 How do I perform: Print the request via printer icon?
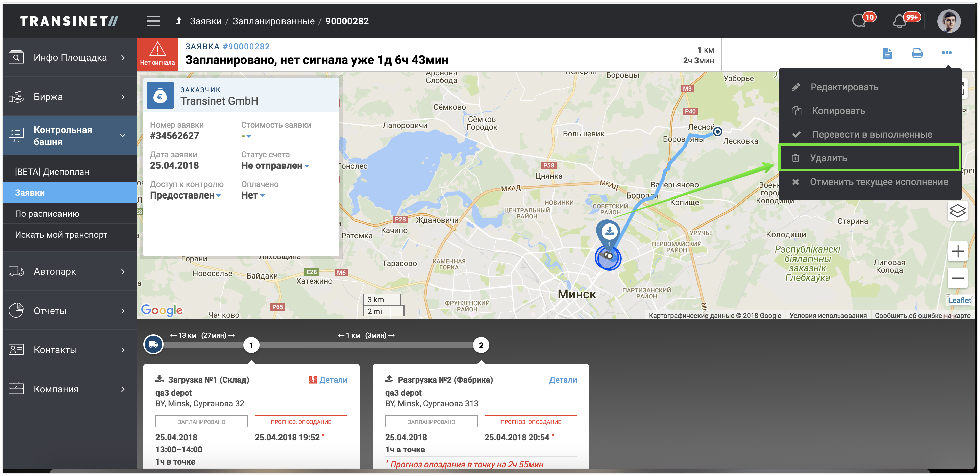(x=917, y=53)
